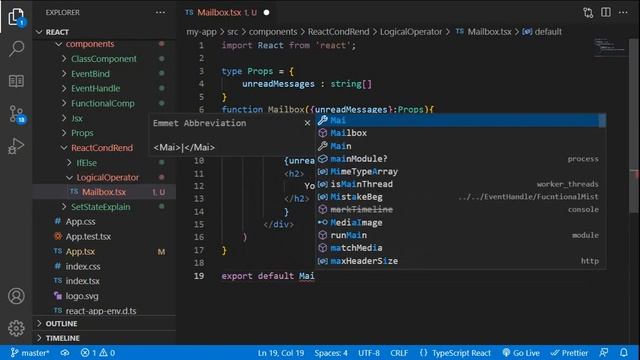Open the Explorer view in activity bar
640x360 pixels.
[x=16, y=17]
